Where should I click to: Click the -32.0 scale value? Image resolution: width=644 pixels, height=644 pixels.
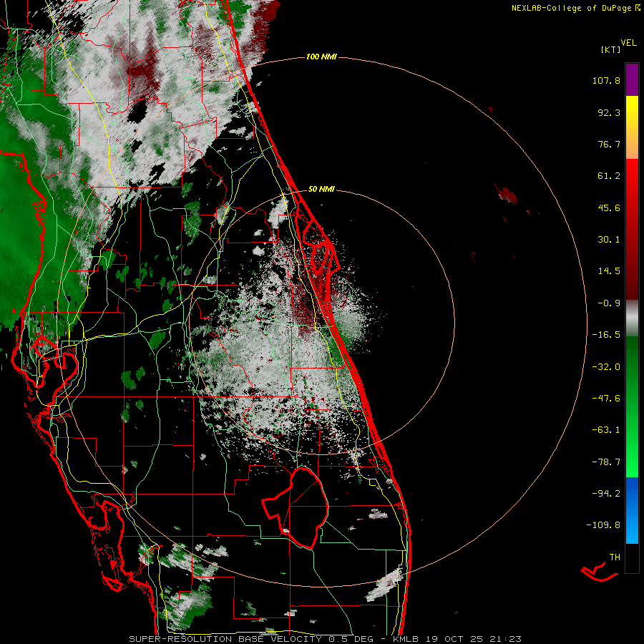(x=606, y=367)
